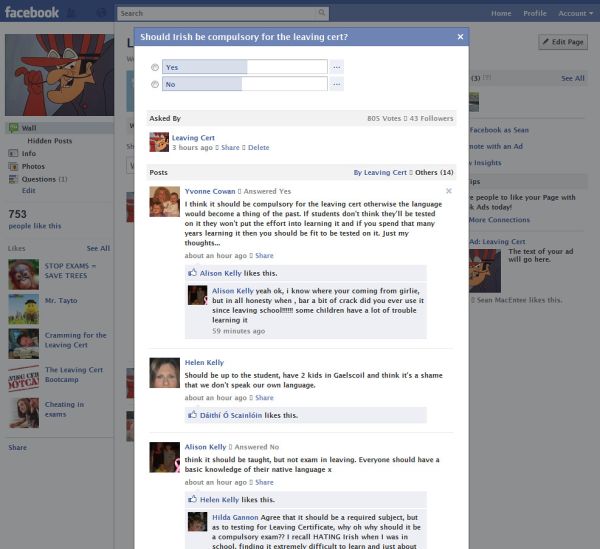Click See All beside Likes

pos(98,248)
